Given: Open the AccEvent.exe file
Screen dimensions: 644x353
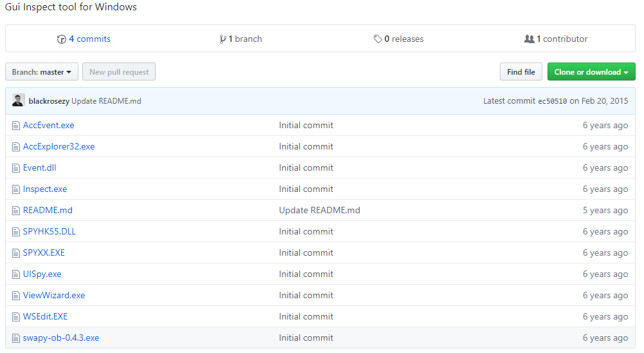Looking at the screenshot, I should (x=48, y=126).
